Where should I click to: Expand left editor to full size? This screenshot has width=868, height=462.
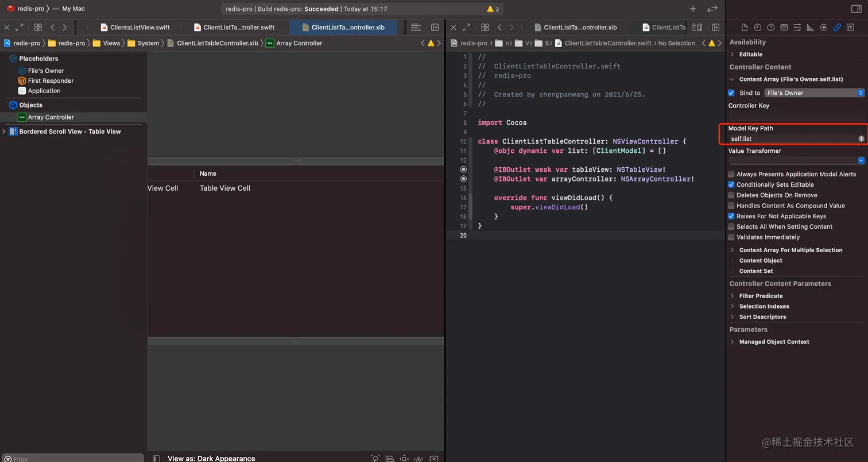pos(20,27)
